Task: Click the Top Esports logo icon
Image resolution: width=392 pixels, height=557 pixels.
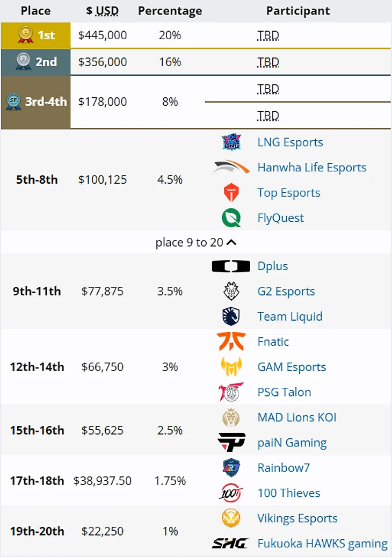Action: (231, 193)
